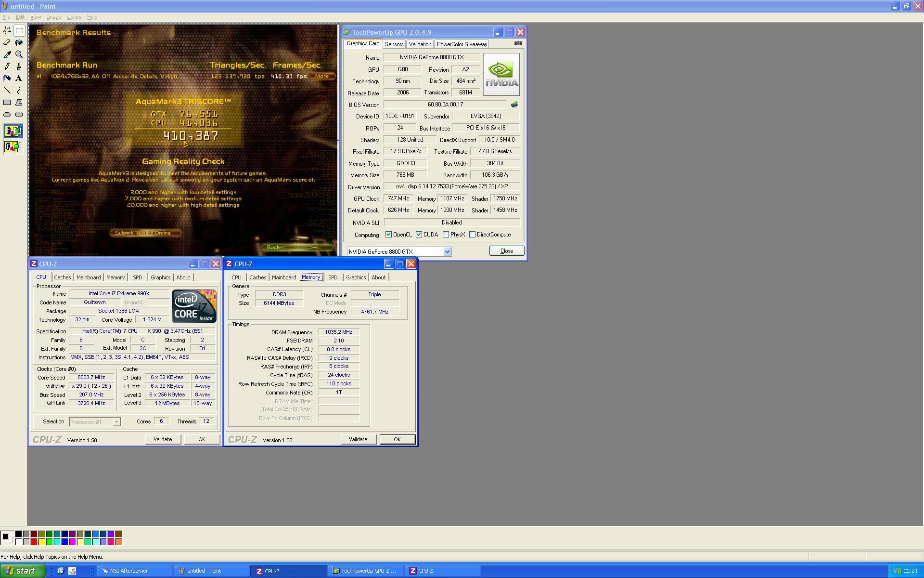Pick the Text tool

19,79
